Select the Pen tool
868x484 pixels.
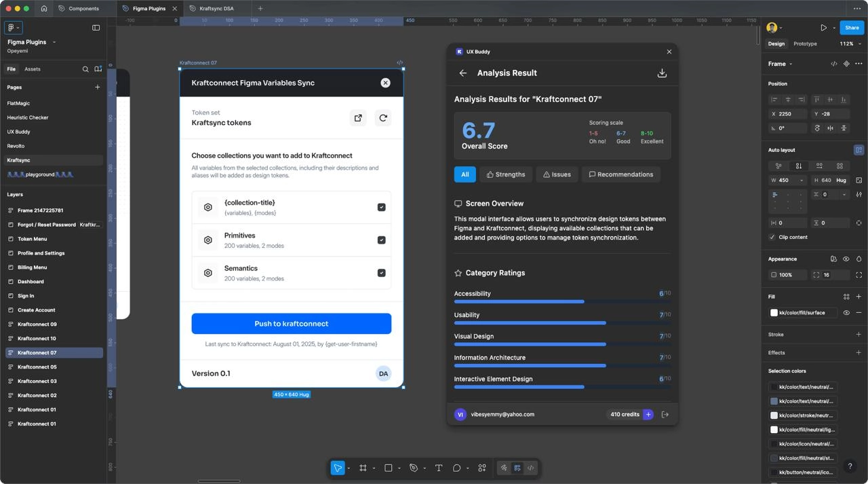tap(413, 468)
